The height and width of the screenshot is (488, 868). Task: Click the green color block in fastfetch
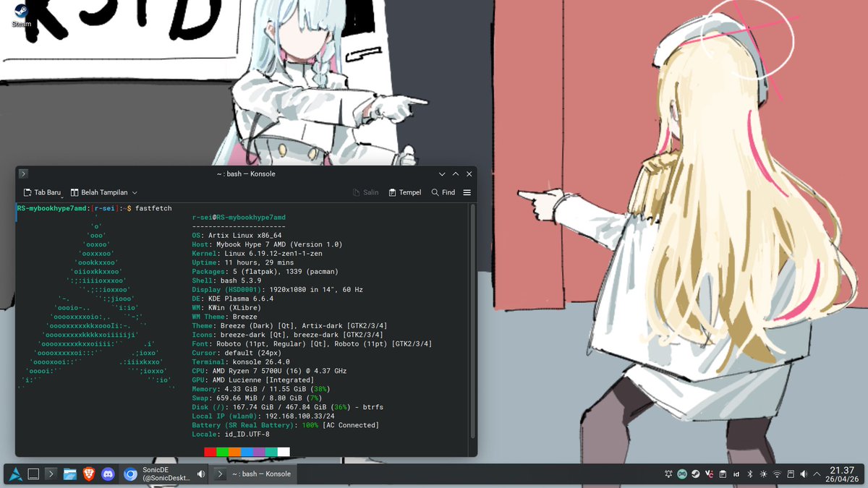[x=222, y=452]
